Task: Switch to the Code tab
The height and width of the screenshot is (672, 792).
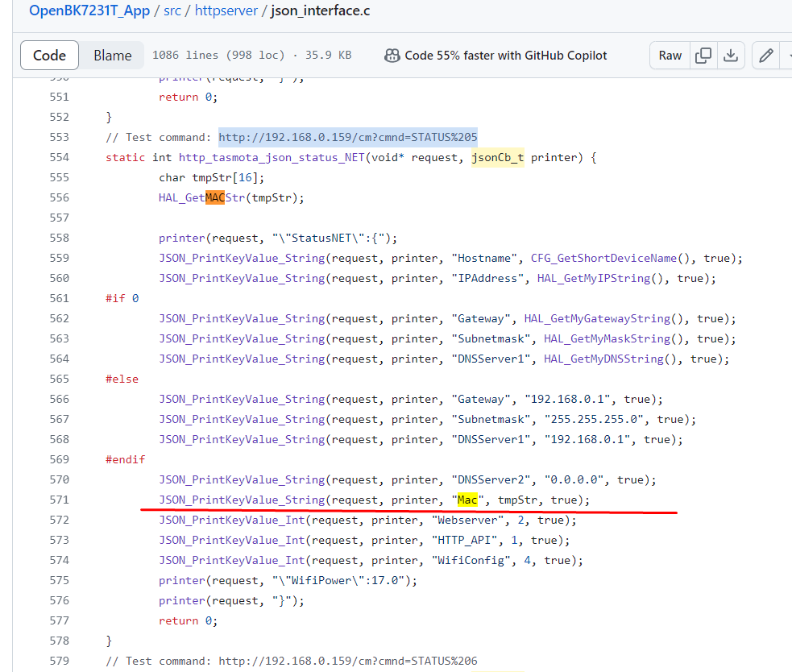Action: click(x=49, y=55)
